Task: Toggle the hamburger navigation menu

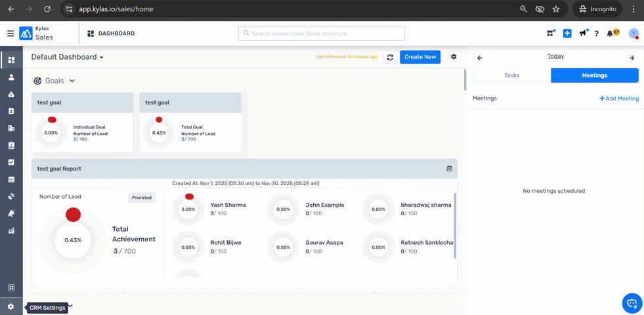Action: (11, 33)
